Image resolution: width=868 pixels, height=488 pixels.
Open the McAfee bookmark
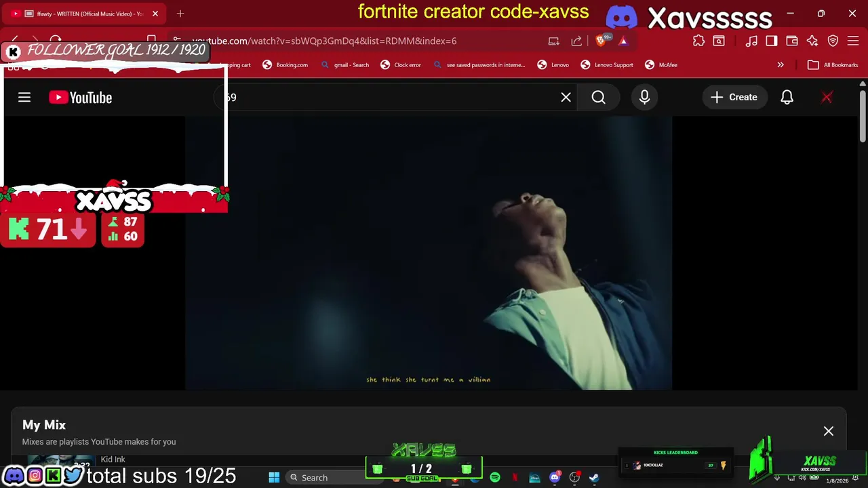pyautogui.click(x=661, y=65)
